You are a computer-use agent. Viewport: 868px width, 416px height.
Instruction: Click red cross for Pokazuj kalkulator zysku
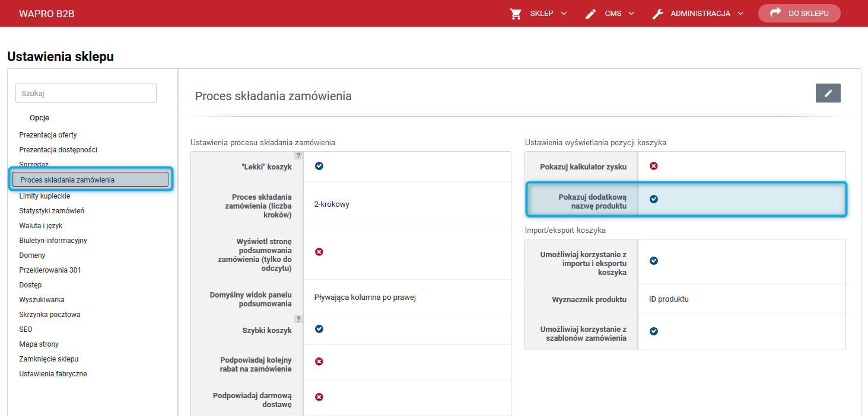pos(654,166)
